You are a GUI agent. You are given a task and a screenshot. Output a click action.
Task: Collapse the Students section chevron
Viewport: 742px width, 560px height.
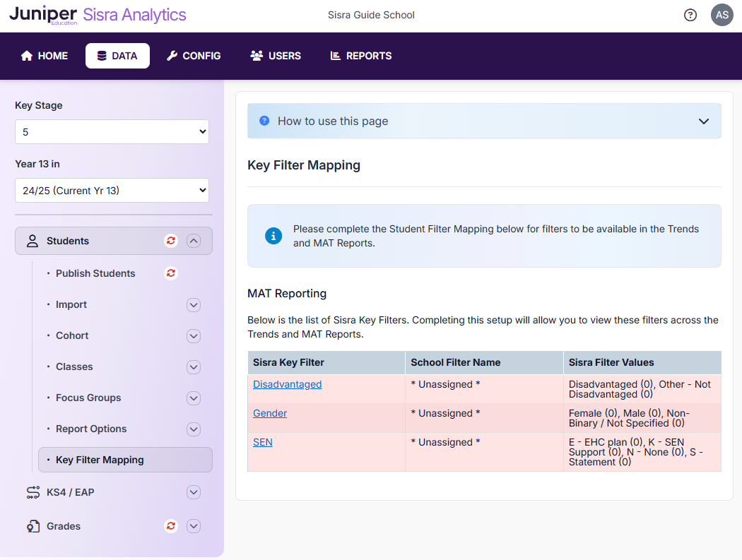(194, 241)
